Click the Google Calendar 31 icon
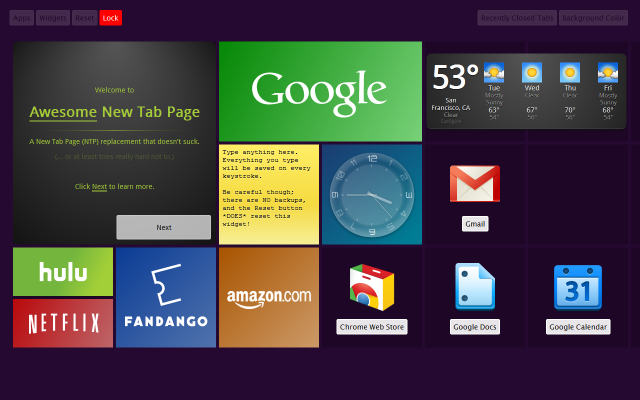Viewport: 640px width, 400px height. [x=578, y=287]
